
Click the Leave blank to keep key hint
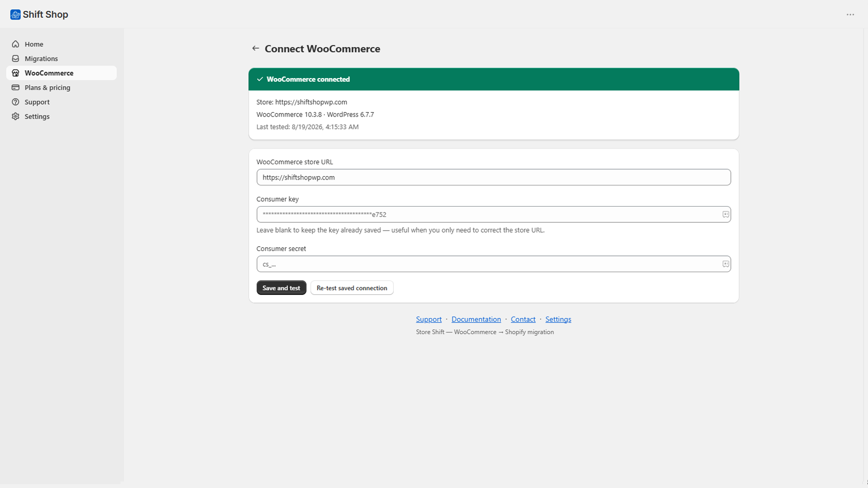click(400, 230)
